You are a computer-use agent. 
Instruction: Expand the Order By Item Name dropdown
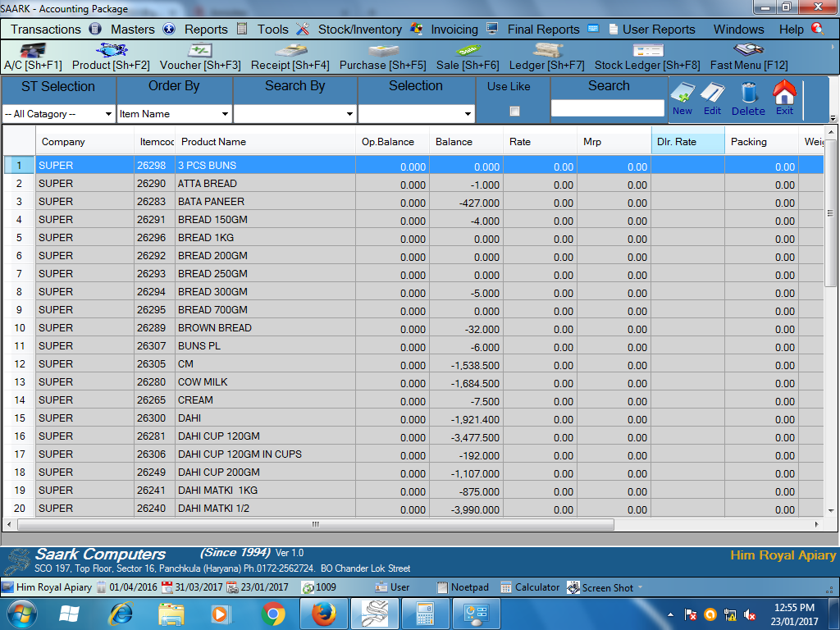pyautogui.click(x=225, y=114)
